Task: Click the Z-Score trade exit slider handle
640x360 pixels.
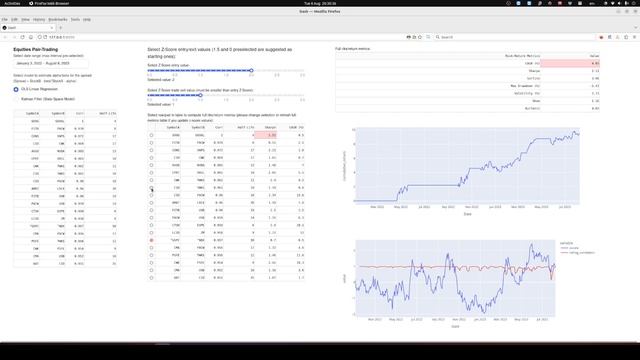Action: coord(200,95)
